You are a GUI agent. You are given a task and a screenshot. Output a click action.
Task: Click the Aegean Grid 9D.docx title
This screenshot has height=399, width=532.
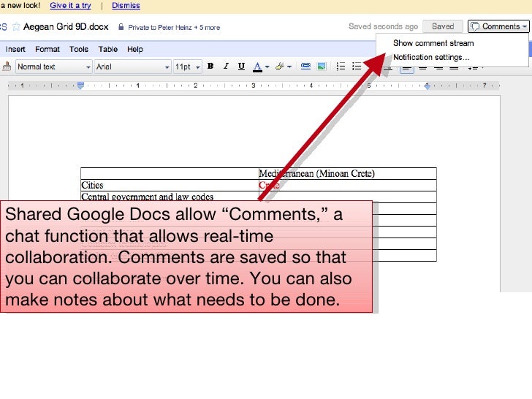(66, 27)
